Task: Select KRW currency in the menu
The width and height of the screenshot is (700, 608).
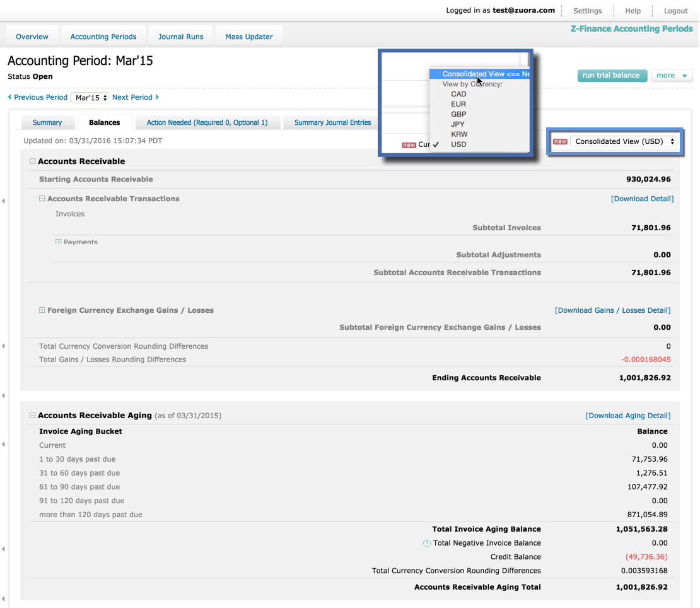Action: (459, 134)
